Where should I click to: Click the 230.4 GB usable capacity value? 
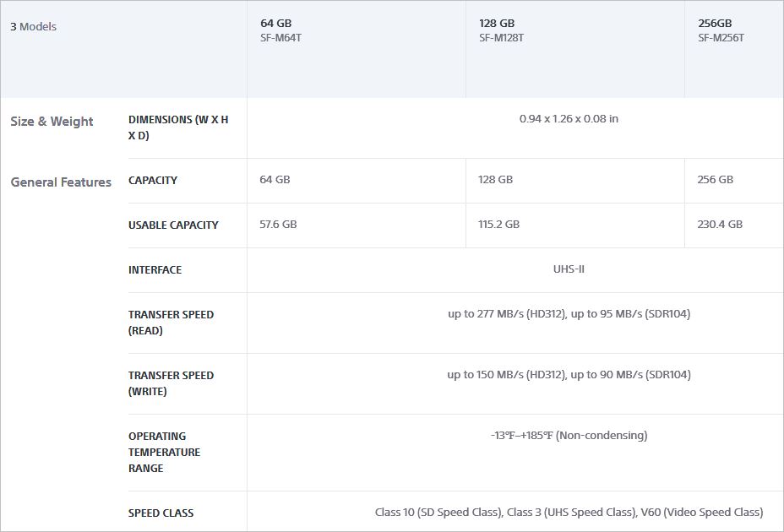720,225
